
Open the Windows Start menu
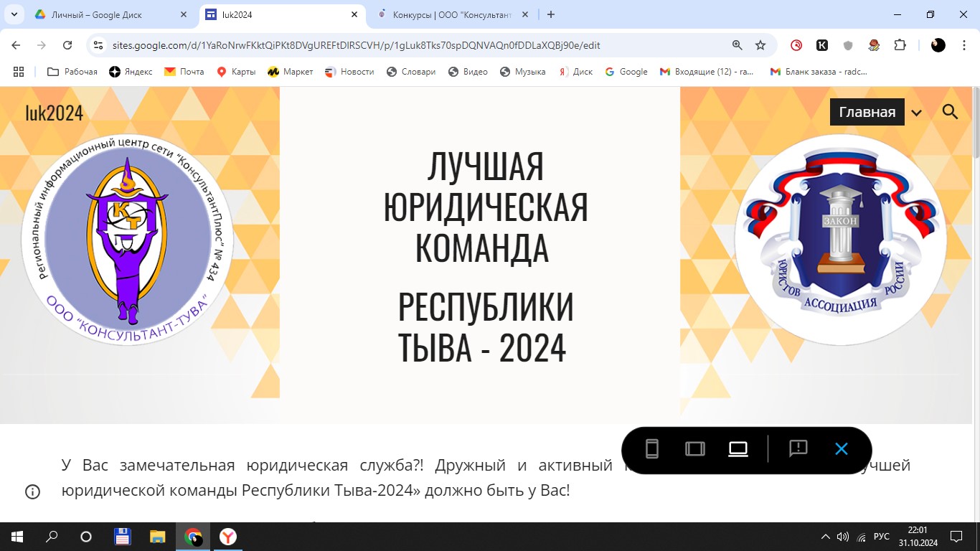[17, 537]
